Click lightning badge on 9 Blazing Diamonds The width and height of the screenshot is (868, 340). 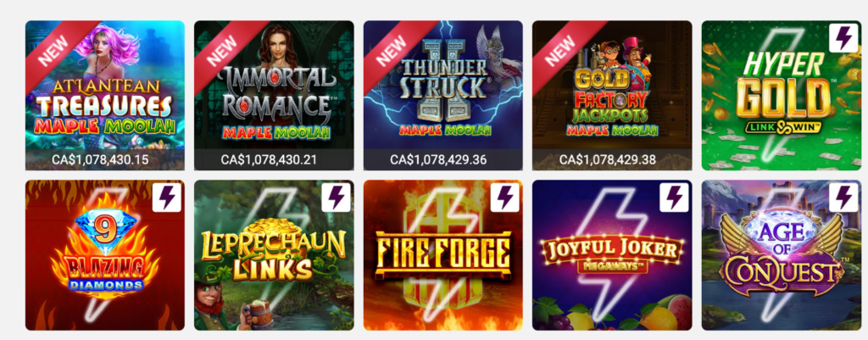point(167,198)
